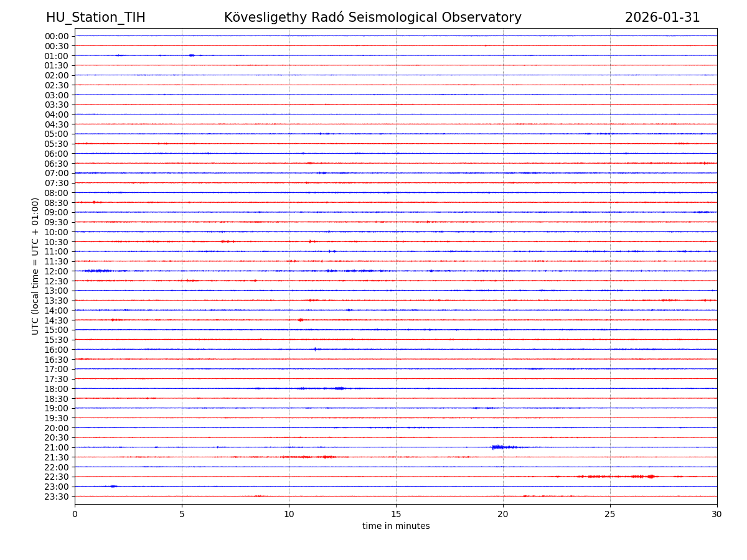Click the 2026-01-31 date label
747x560 pixels.
pos(662,18)
